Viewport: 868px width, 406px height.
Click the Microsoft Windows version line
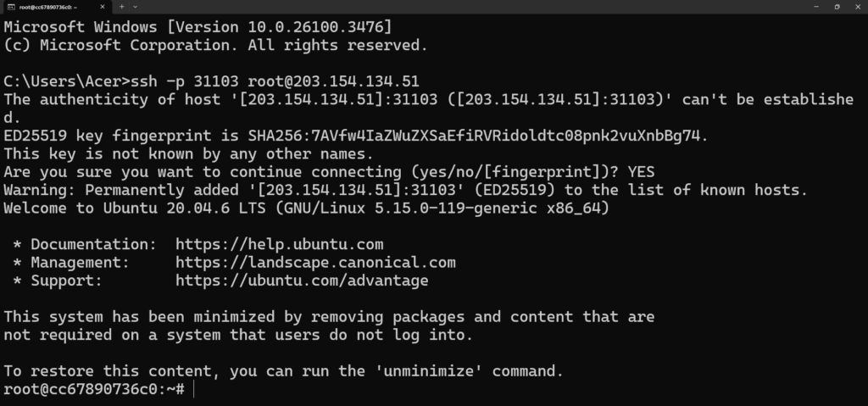click(198, 27)
